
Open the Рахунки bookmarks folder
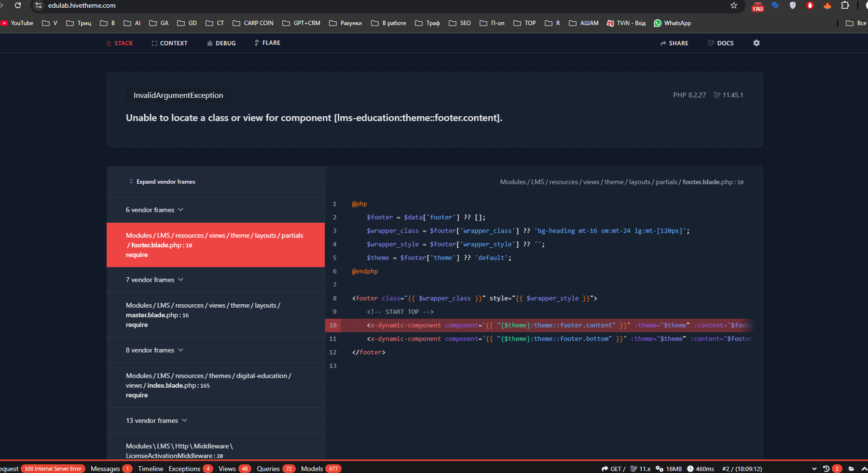tap(345, 23)
